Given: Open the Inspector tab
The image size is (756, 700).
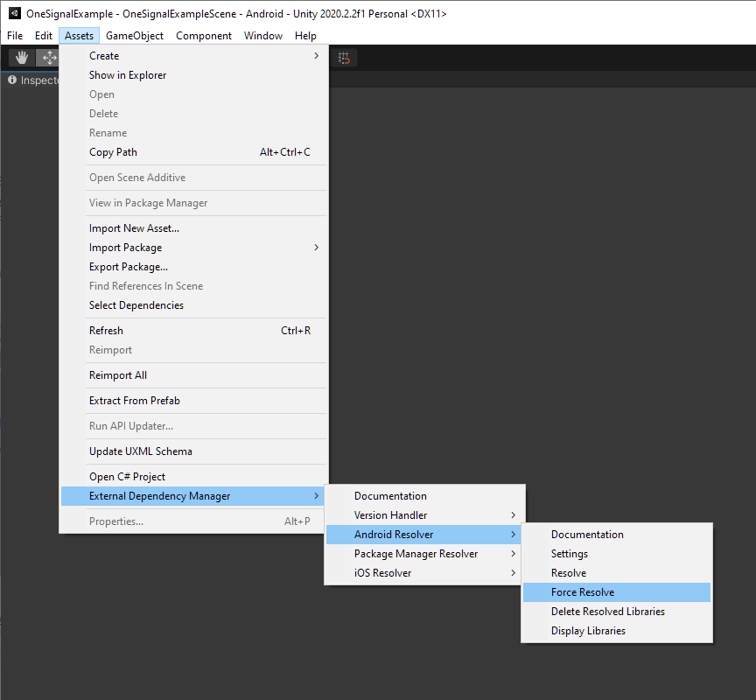Looking at the screenshot, I should click(32, 80).
